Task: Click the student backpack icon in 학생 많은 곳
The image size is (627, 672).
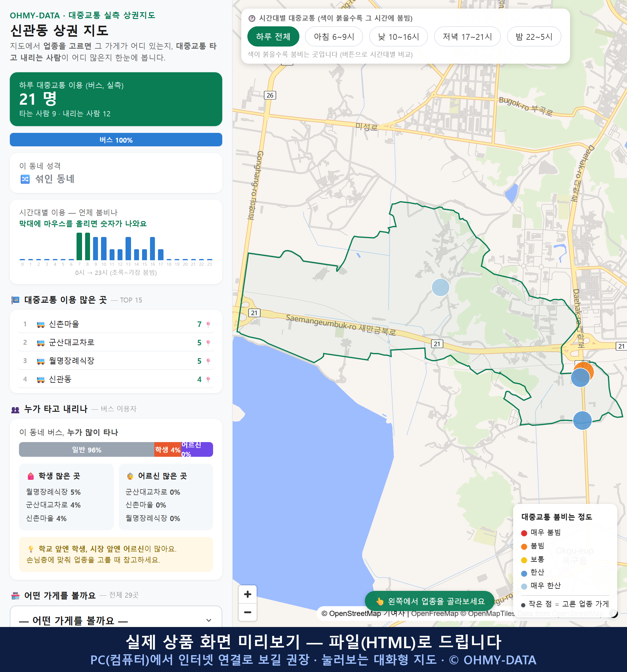Action: [x=31, y=476]
